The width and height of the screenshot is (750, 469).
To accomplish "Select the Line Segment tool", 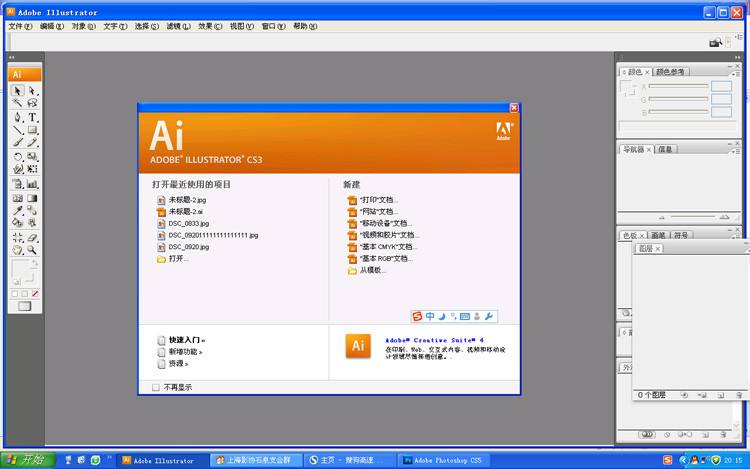I will (x=18, y=130).
